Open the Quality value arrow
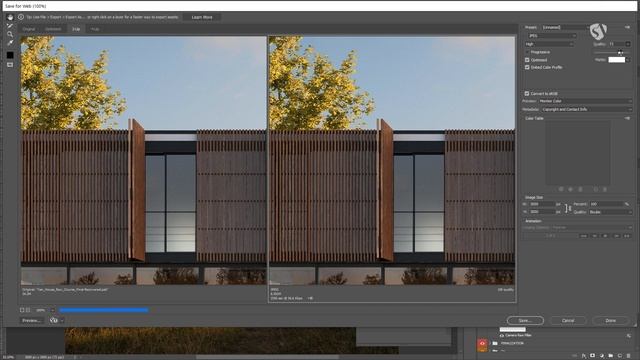This screenshot has width=640, height=360. (628, 44)
